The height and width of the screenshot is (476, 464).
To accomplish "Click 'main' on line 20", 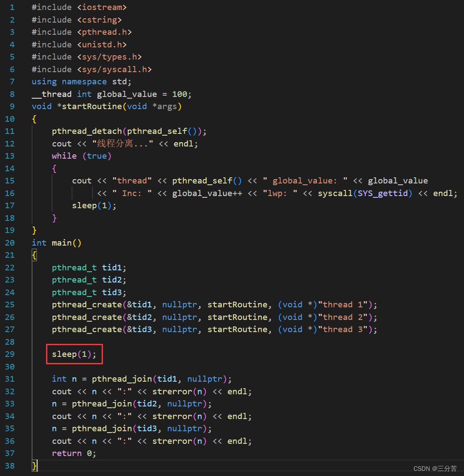I will [62, 243].
